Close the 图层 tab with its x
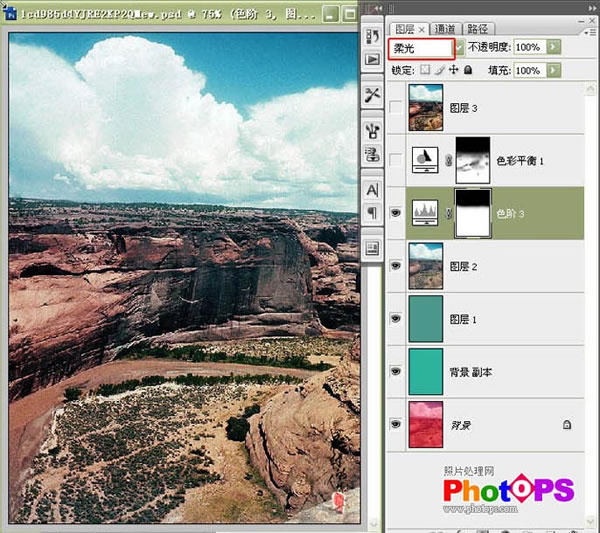This screenshot has height=533, width=600. point(421,29)
